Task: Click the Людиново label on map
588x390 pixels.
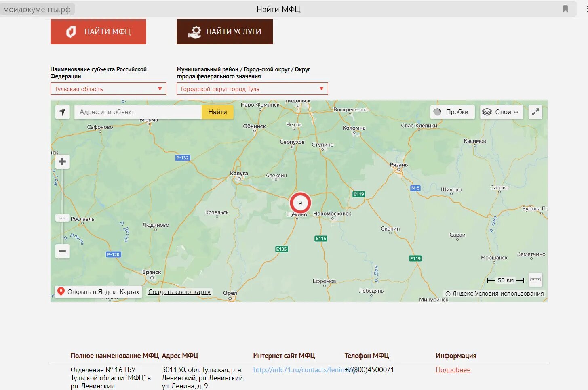Action: point(156,225)
